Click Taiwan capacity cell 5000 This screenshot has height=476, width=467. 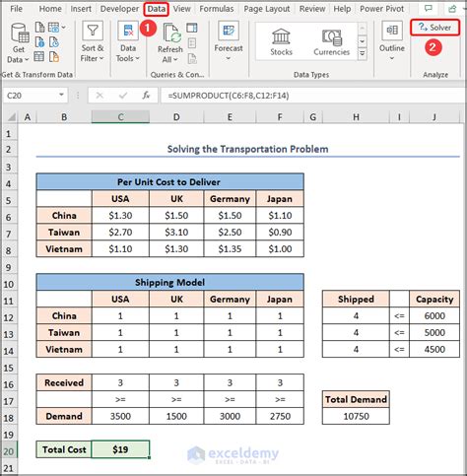coord(434,332)
